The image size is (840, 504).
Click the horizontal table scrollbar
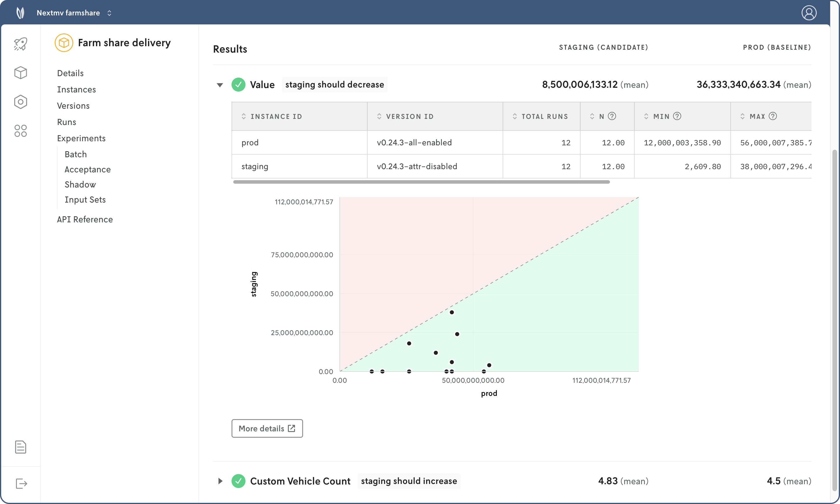click(x=421, y=182)
